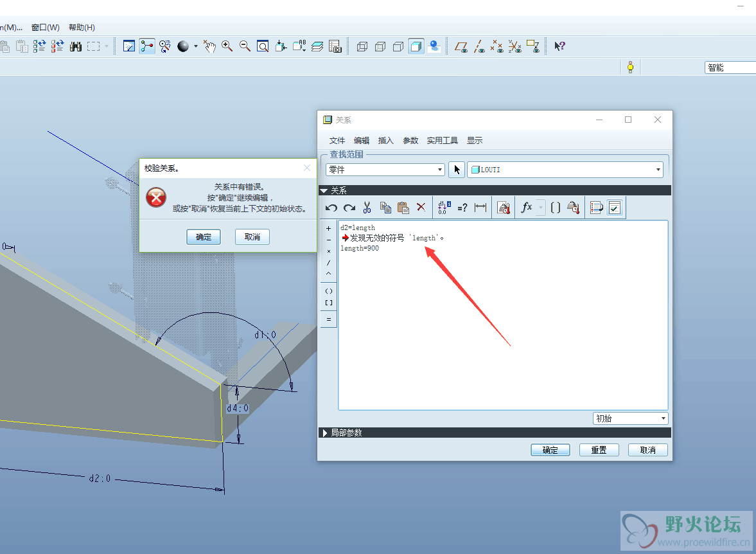Insert round parentheses from operator strip
This screenshot has width=756, height=554.
tap(329, 291)
